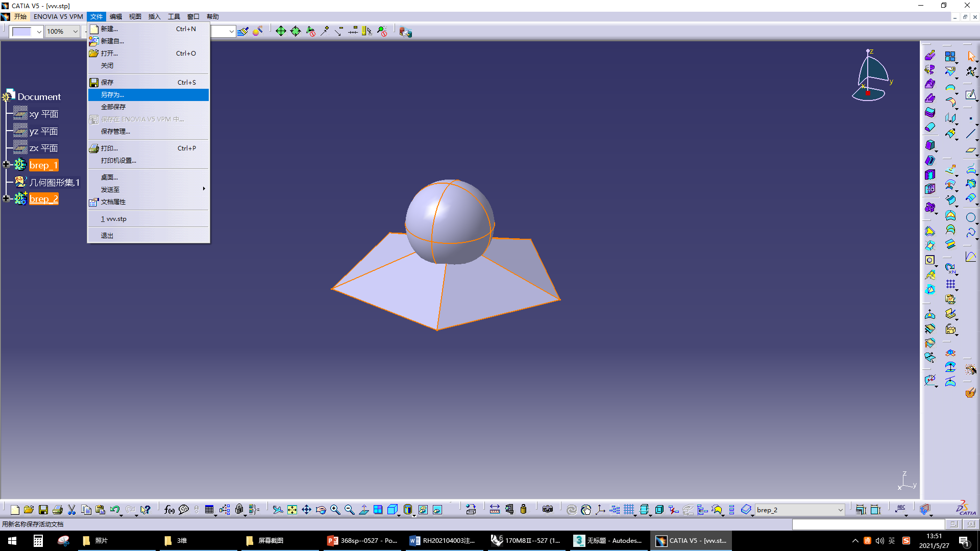This screenshot has width=980, height=551.
Task: Select the Zoom In magnifier icon
Action: [x=335, y=510]
